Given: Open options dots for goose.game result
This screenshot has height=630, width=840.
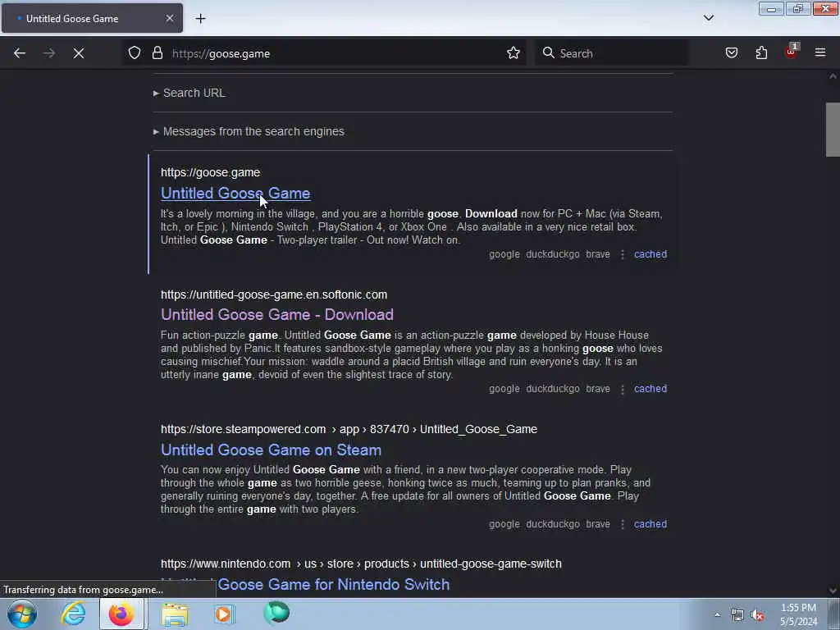Looking at the screenshot, I should 622,254.
